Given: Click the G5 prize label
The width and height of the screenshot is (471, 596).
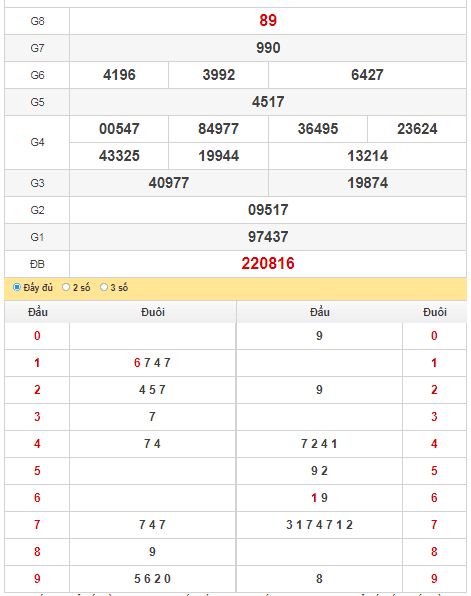Looking at the screenshot, I should pos(37,102).
